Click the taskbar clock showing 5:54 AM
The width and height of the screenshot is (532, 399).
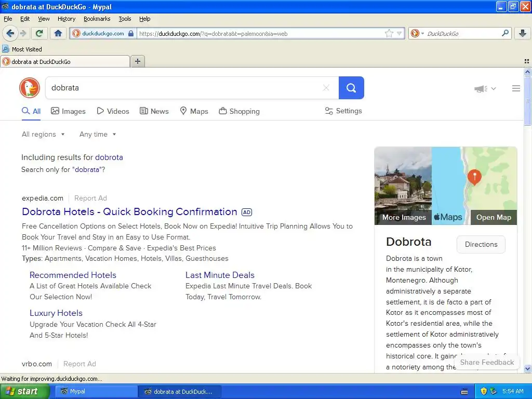513,391
